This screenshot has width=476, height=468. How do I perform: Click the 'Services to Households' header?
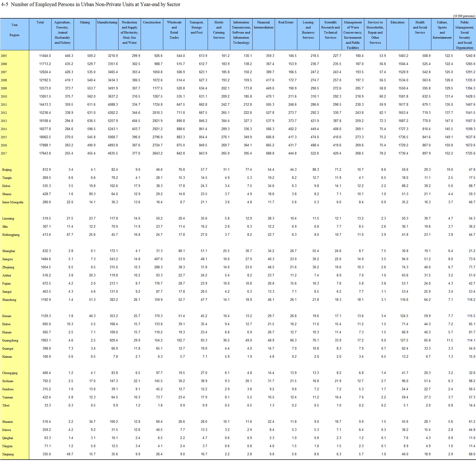tap(375, 33)
